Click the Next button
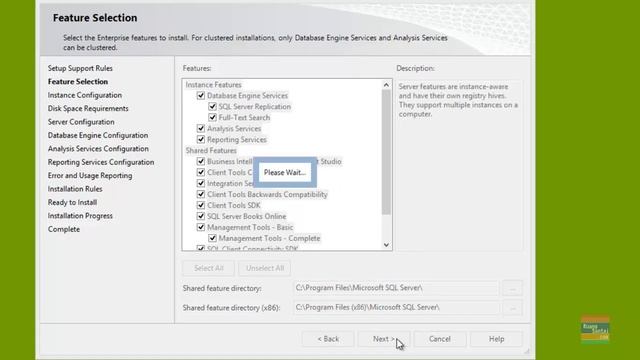Screen dimensions: 640x360 click(384, 339)
